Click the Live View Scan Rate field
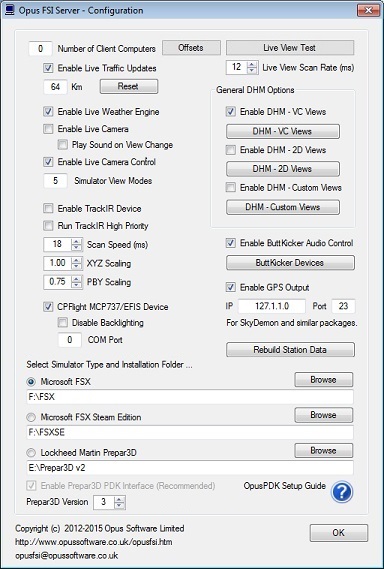The image size is (384, 569). point(237,67)
